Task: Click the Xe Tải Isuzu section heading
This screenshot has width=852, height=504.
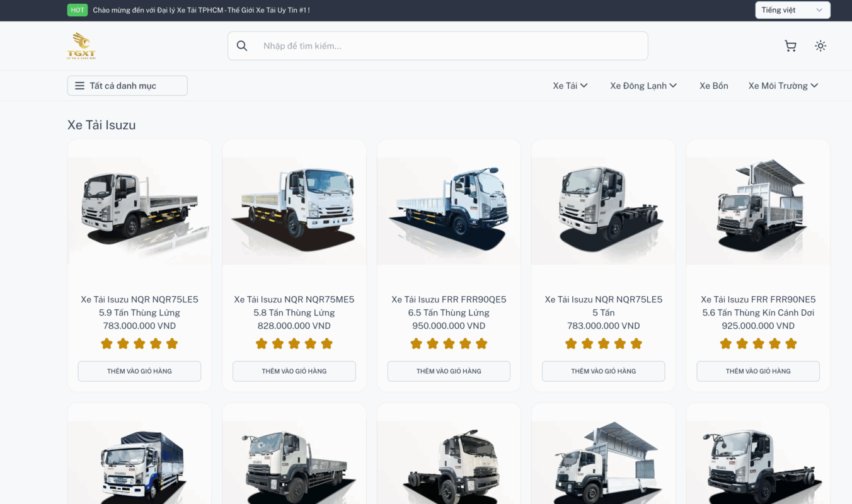Action: (101, 125)
